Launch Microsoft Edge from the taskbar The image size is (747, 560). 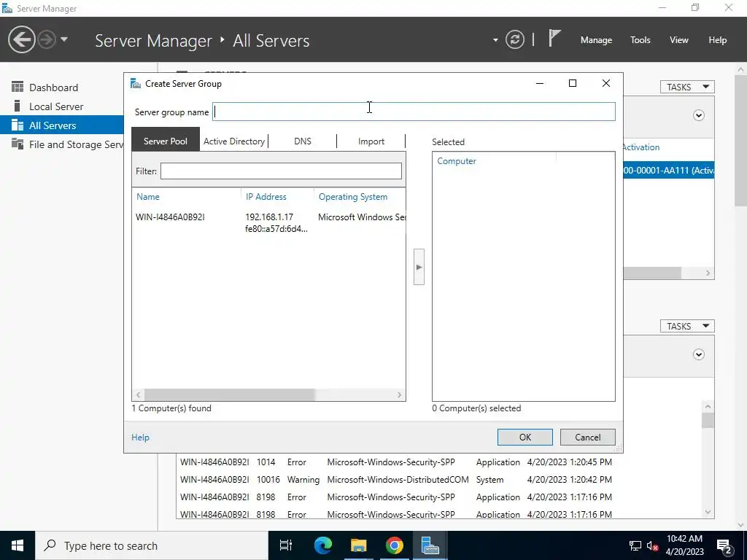point(322,545)
